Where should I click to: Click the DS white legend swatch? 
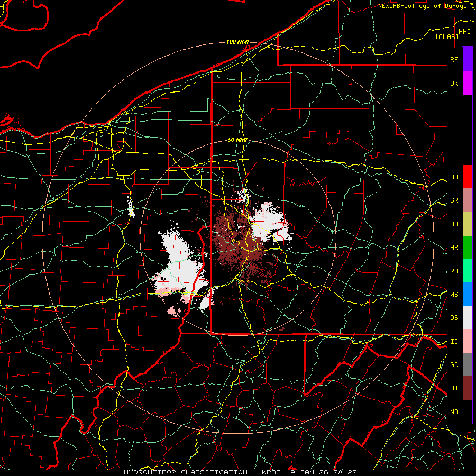coord(467,317)
